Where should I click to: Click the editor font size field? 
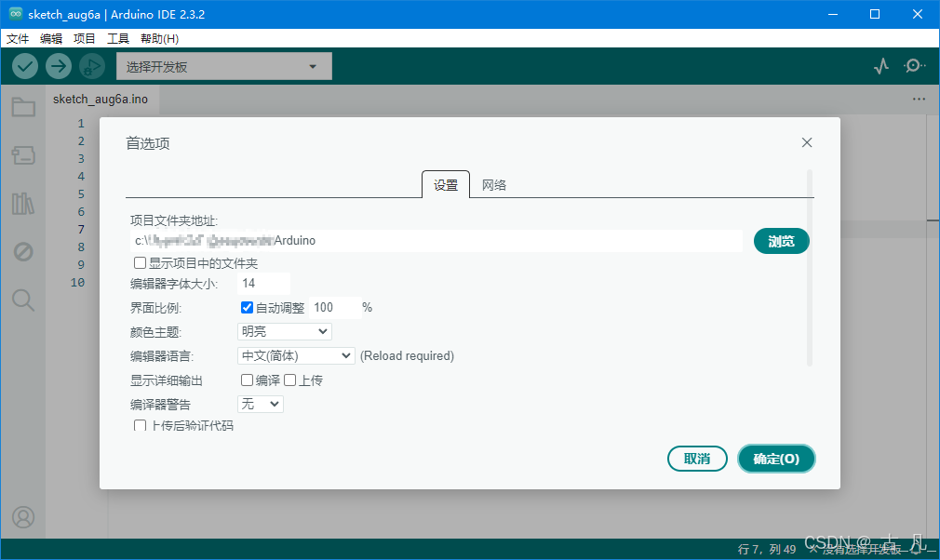click(263, 284)
